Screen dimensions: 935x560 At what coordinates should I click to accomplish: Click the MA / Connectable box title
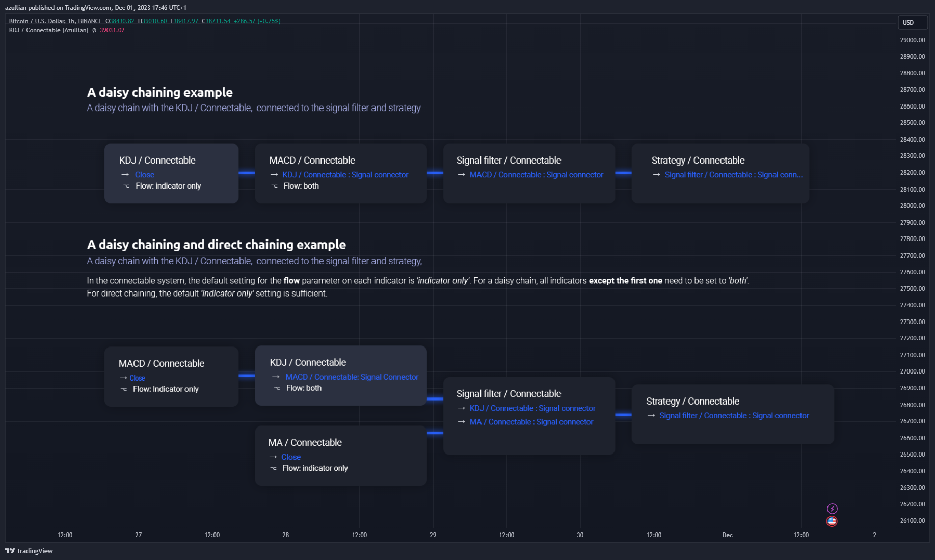pos(305,443)
